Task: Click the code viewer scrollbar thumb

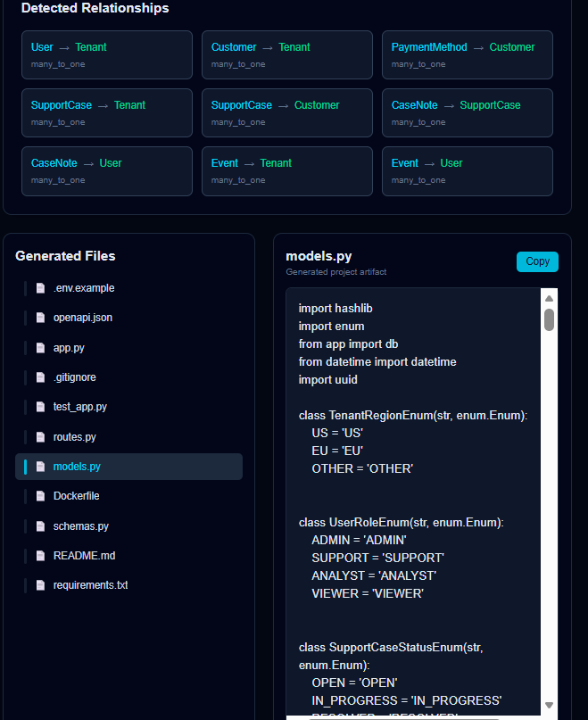Action: coord(549,321)
